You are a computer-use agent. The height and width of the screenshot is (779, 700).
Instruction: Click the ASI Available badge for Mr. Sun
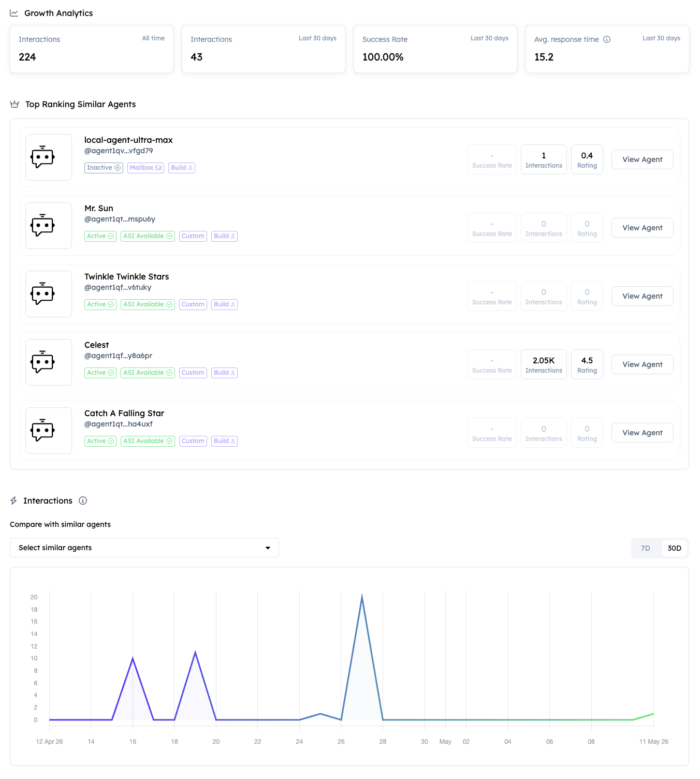[x=148, y=236]
